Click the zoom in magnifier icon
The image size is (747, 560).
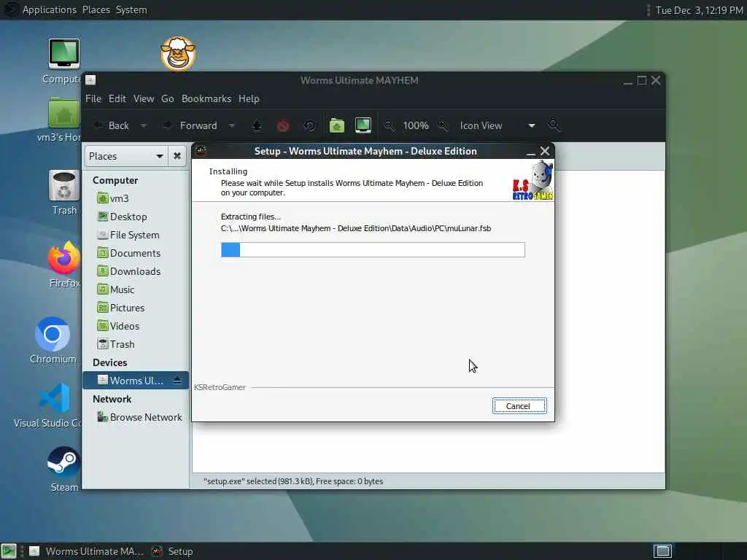point(443,125)
